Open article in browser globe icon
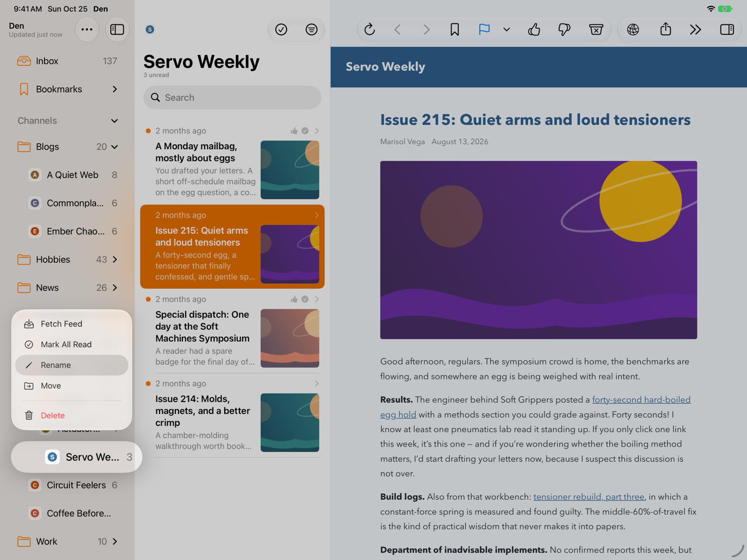 tap(633, 29)
